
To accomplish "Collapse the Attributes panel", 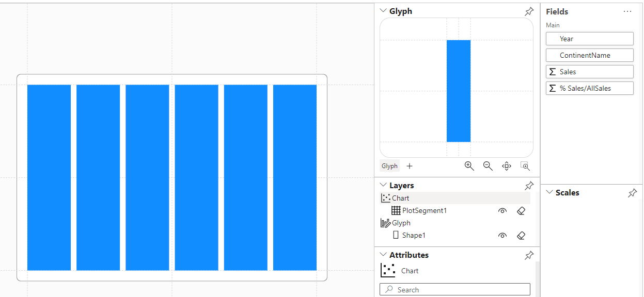I will pos(383,255).
